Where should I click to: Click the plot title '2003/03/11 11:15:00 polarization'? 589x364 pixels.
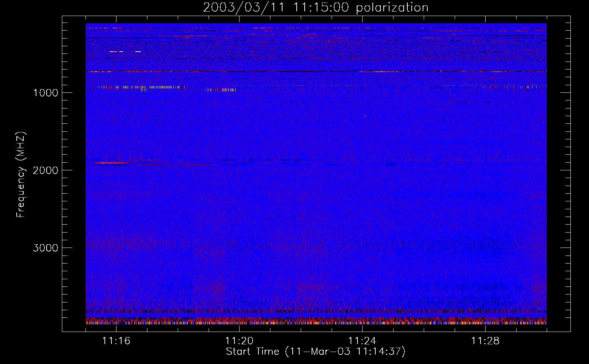316,7
